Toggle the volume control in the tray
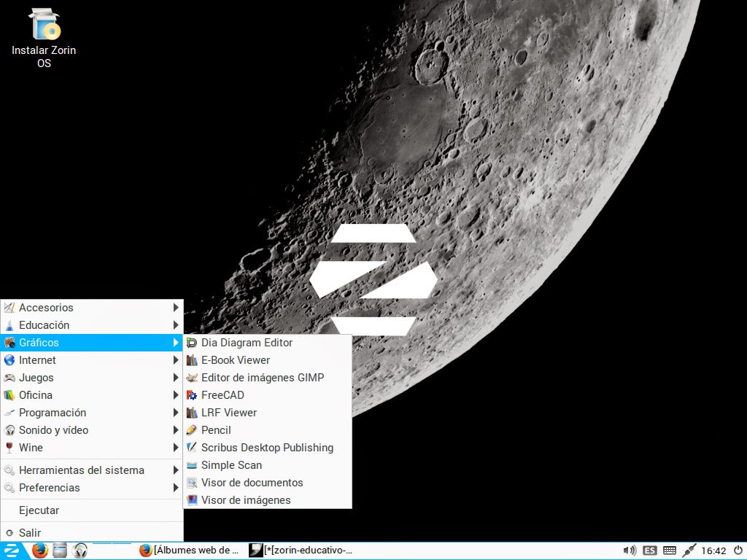Image resolution: width=747 pixels, height=560 pixels. (x=630, y=551)
